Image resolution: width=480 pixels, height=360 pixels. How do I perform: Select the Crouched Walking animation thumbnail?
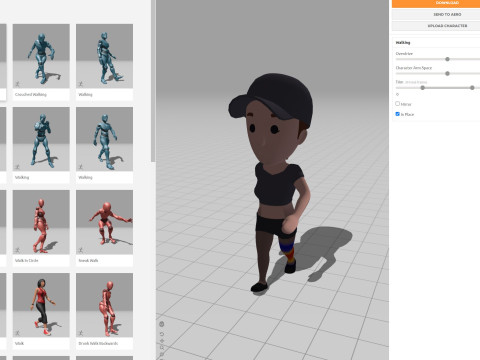pyautogui.click(x=41, y=56)
